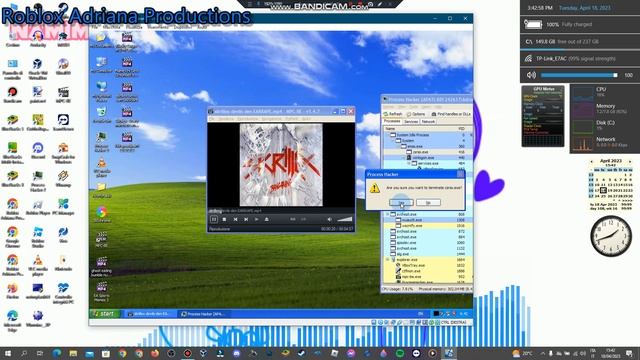Open the Google Chrome desktop shortcut
The image size is (640, 360).
pyautogui.click(x=13, y=237)
